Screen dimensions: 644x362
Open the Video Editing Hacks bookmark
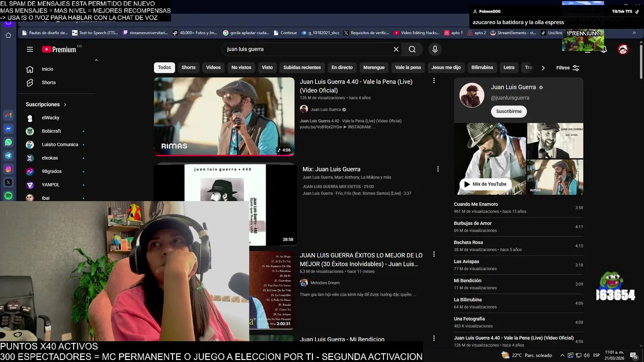click(416, 33)
